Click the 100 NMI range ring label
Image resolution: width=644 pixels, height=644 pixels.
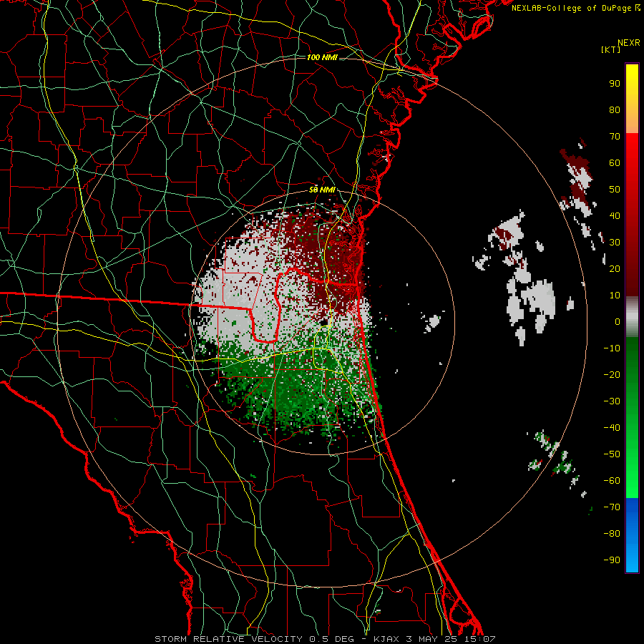click(x=322, y=57)
